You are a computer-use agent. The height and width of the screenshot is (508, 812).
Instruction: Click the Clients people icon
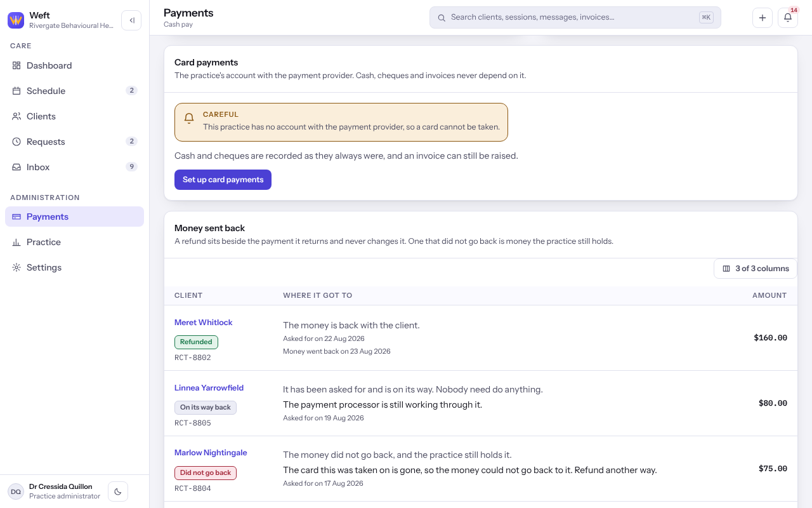16,116
